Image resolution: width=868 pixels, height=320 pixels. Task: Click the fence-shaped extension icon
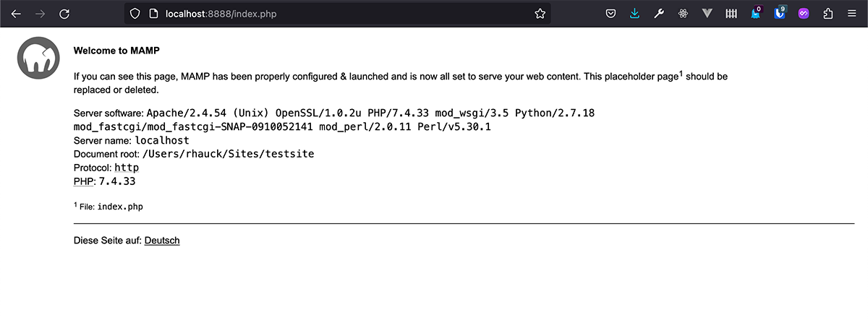point(731,13)
